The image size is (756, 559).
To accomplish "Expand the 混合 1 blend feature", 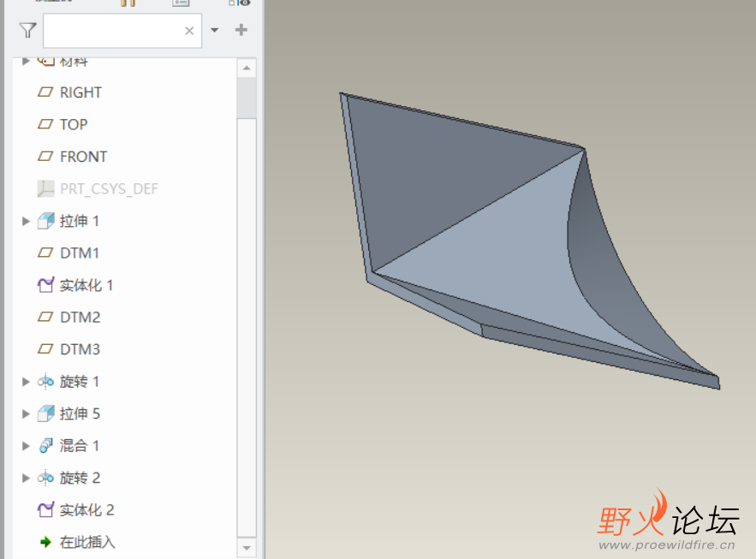I will coord(26,446).
